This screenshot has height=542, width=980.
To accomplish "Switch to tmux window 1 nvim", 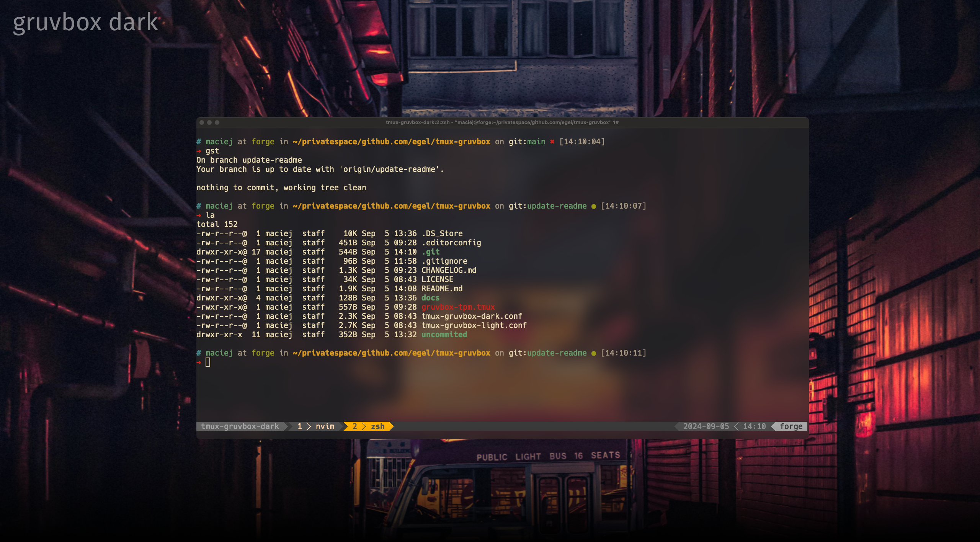I will tap(316, 426).
